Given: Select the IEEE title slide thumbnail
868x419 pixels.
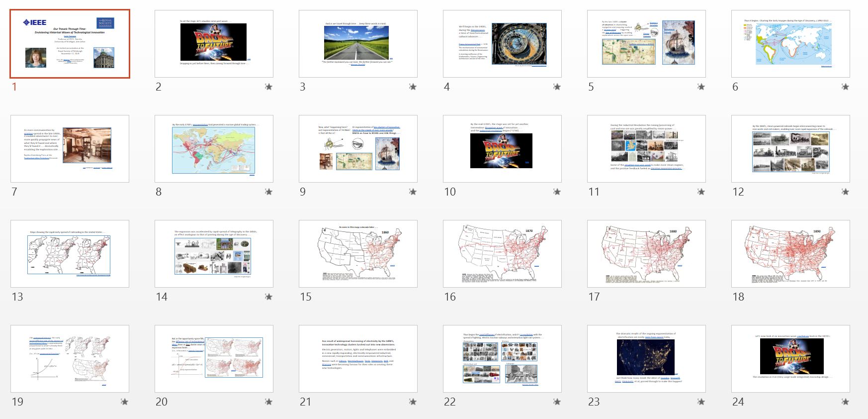Looking at the screenshot, I should pyautogui.click(x=70, y=44).
